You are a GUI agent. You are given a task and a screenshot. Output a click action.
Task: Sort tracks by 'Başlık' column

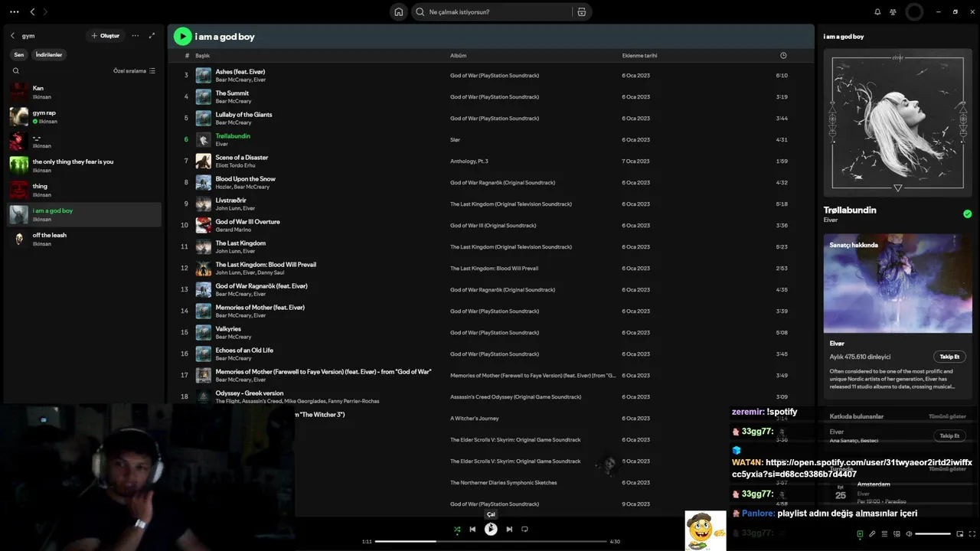(x=202, y=55)
